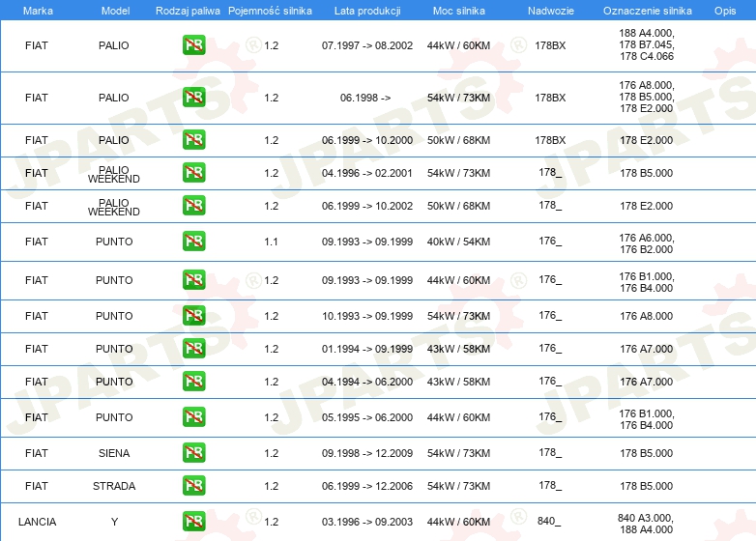This screenshot has height=541, width=756.
Task: Click the Oznaczenie silnika column header
Action: tap(648, 11)
